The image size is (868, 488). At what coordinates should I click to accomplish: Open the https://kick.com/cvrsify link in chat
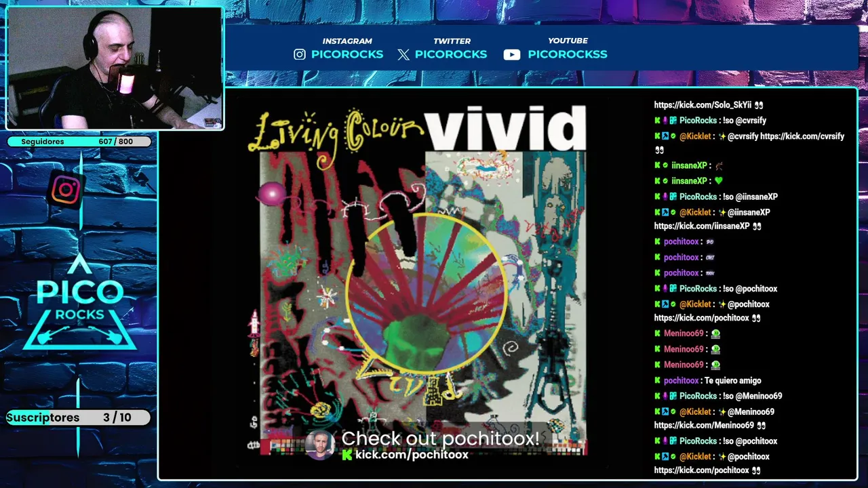[802, 136]
